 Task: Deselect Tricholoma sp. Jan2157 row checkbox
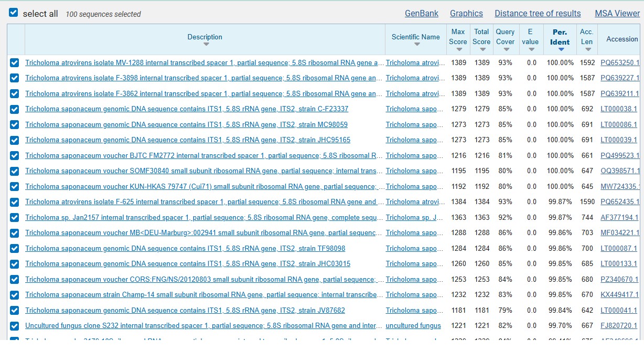(x=15, y=217)
